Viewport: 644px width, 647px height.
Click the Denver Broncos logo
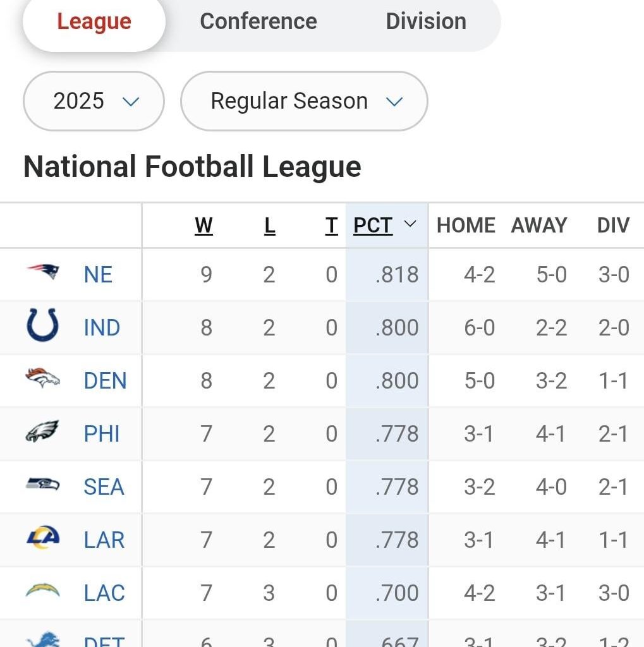43,379
